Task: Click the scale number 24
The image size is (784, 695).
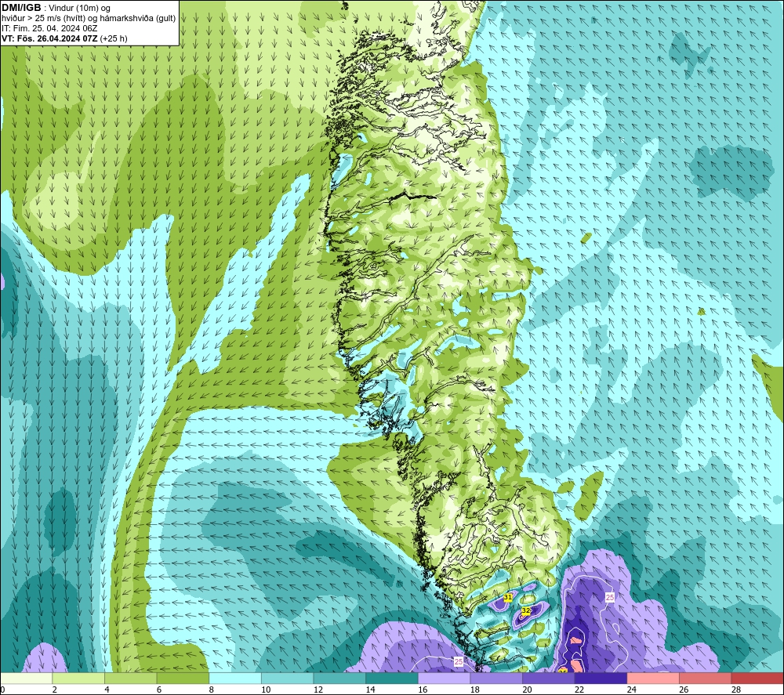Action: tap(631, 690)
